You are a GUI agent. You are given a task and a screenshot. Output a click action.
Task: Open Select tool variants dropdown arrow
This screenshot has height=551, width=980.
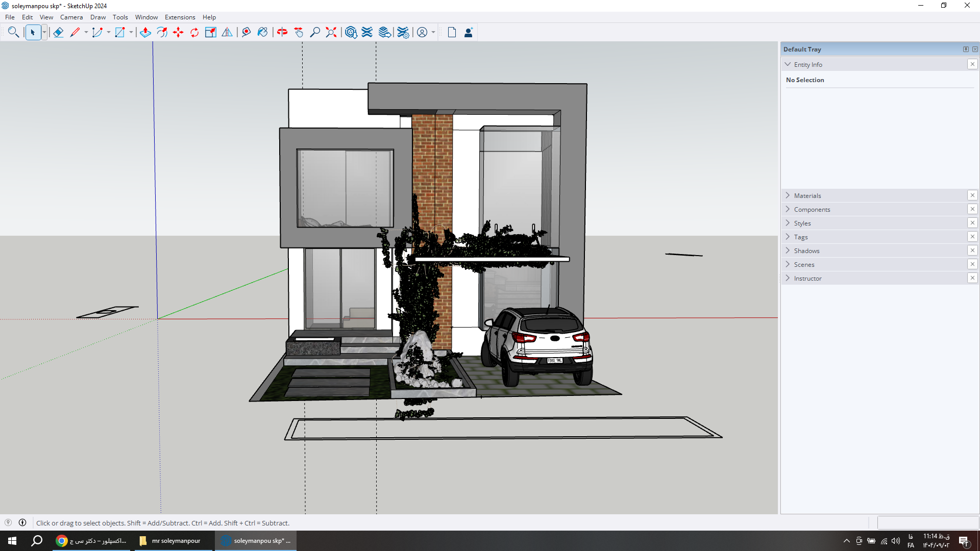coord(44,32)
